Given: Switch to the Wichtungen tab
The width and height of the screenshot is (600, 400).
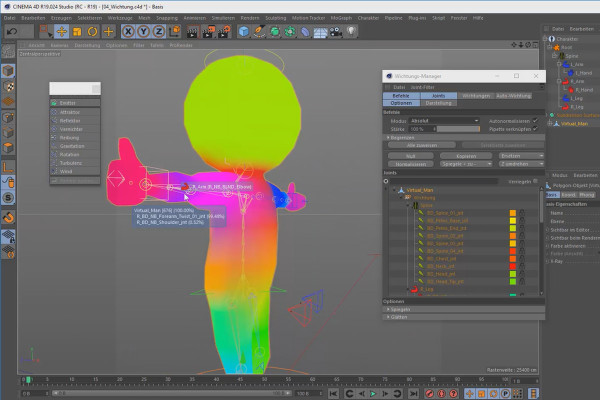Looking at the screenshot, I should coord(476,96).
